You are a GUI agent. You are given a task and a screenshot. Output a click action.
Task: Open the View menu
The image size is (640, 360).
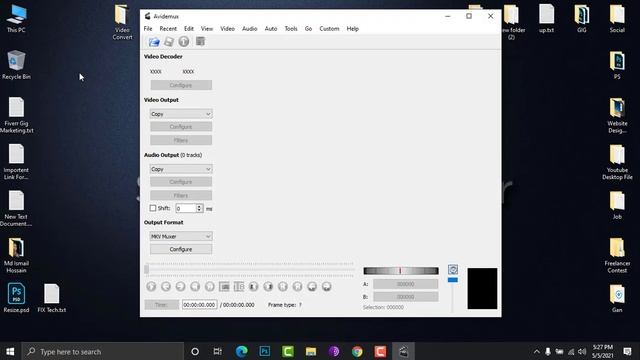207,29
